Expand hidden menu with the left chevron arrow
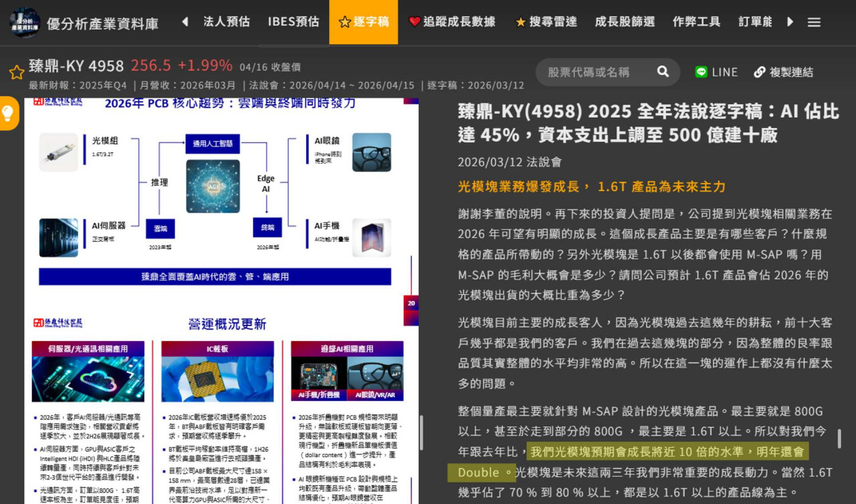Screen dimensions: 856x504 pos(185,21)
